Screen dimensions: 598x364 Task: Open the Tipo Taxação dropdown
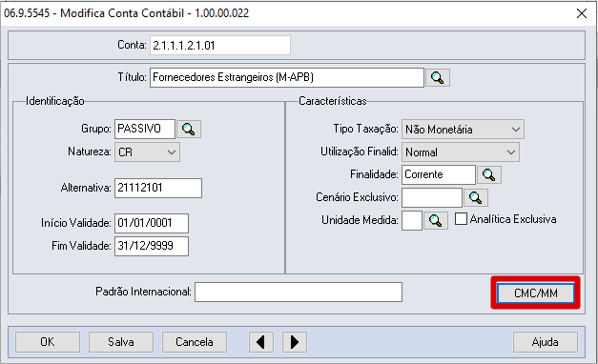(x=463, y=130)
